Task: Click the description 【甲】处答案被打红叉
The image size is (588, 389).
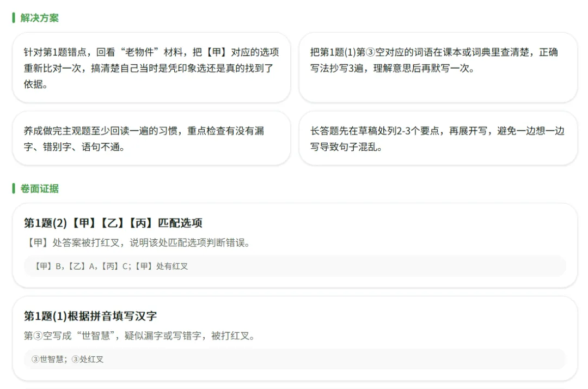Action: click(137, 243)
